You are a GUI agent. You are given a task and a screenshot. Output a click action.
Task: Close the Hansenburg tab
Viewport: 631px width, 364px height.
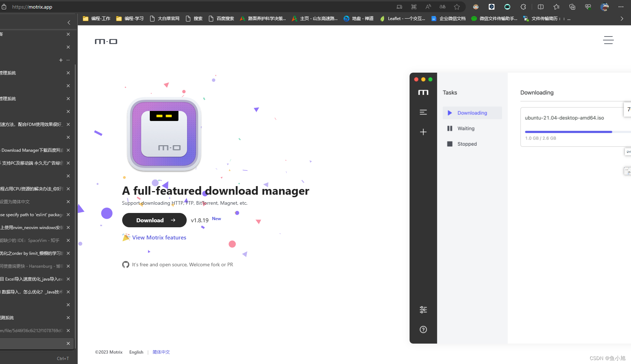(x=68, y=266)
